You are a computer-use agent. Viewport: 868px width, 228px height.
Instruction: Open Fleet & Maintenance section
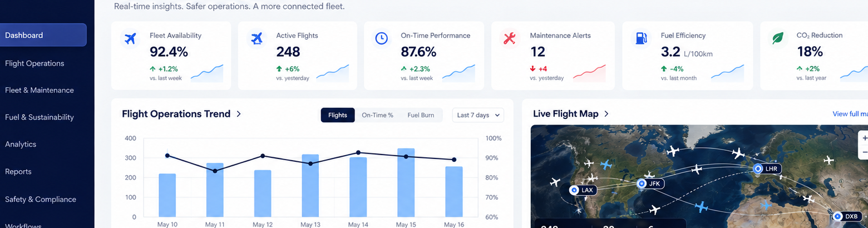pos(39,90)
